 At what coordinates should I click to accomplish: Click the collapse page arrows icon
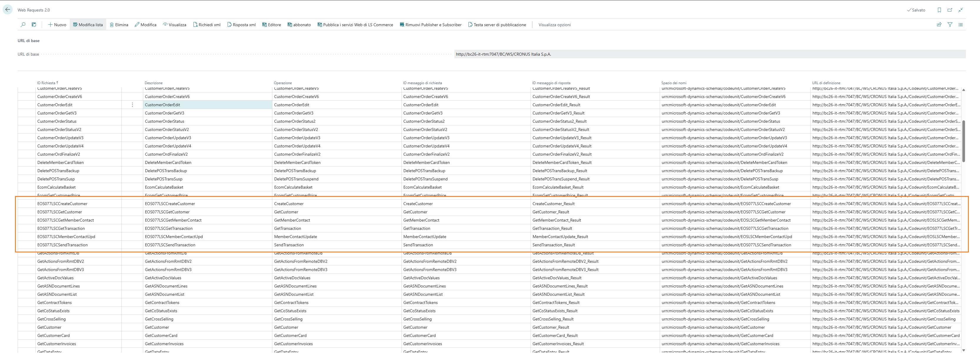[961, 10]
